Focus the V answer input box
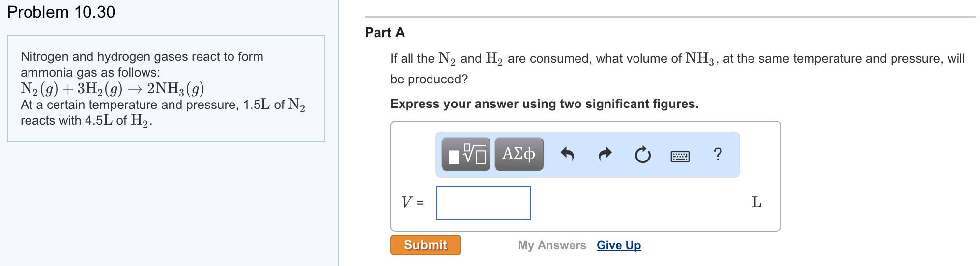This screenshot has width=980, height=266. tap(483, 203)
